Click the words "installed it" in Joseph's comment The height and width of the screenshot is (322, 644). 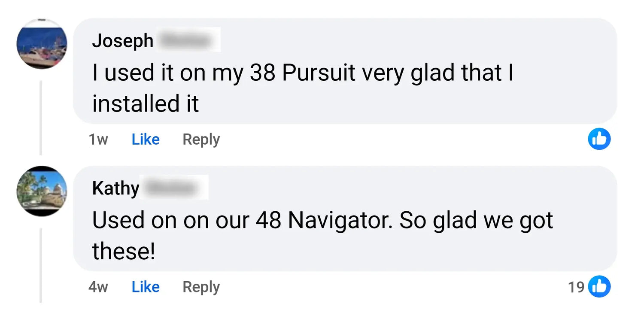(145, 103)
